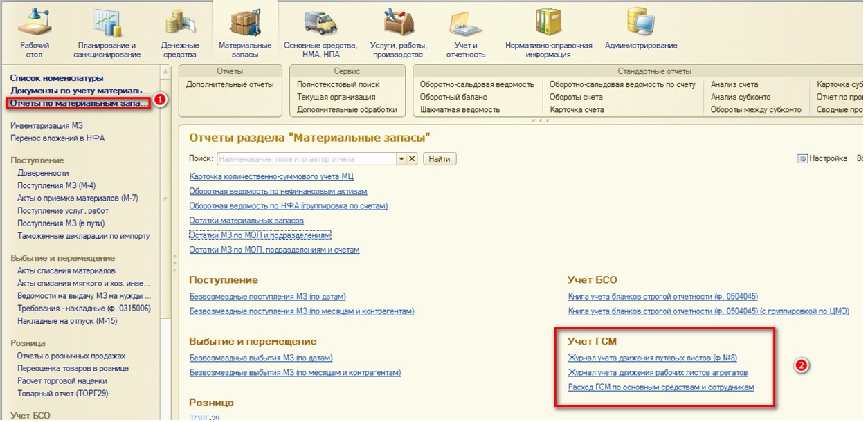Open Планирование и санкционирование section icon
868x422 pixels.
click(106, 21)
